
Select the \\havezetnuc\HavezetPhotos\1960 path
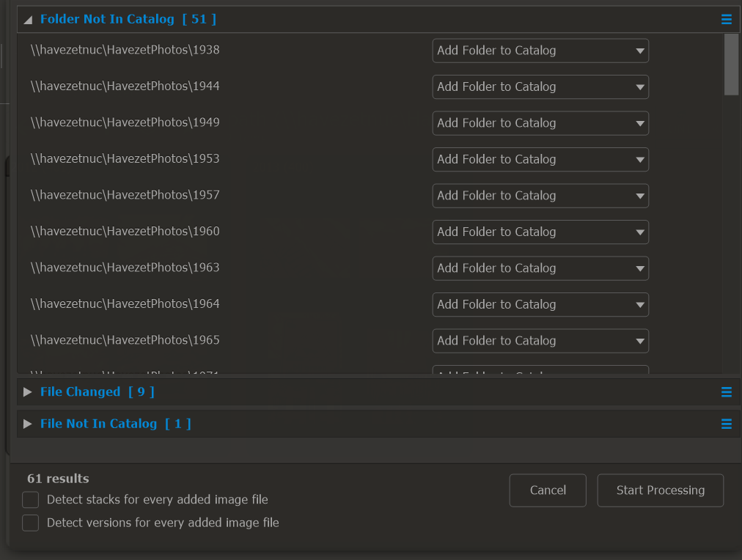(x=125, y=232)
